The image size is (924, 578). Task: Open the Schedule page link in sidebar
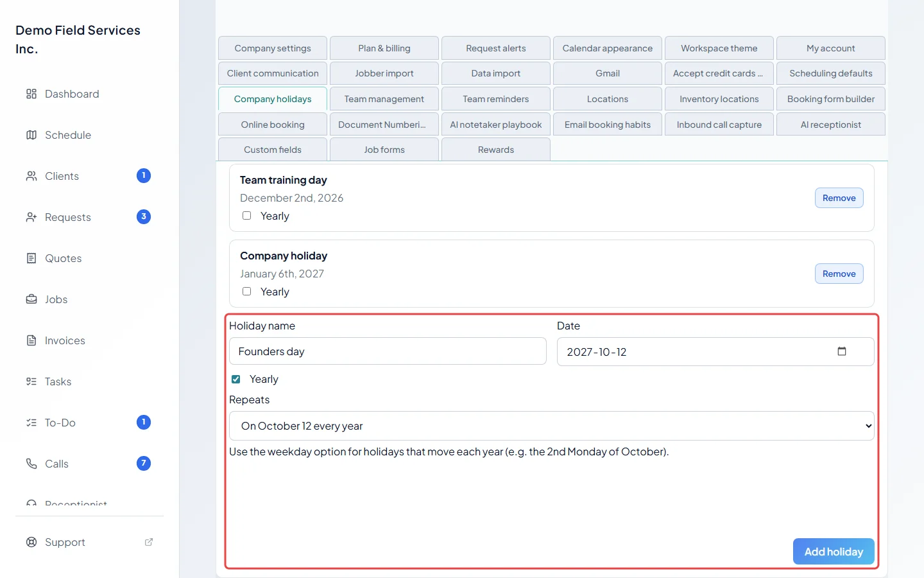68,135
